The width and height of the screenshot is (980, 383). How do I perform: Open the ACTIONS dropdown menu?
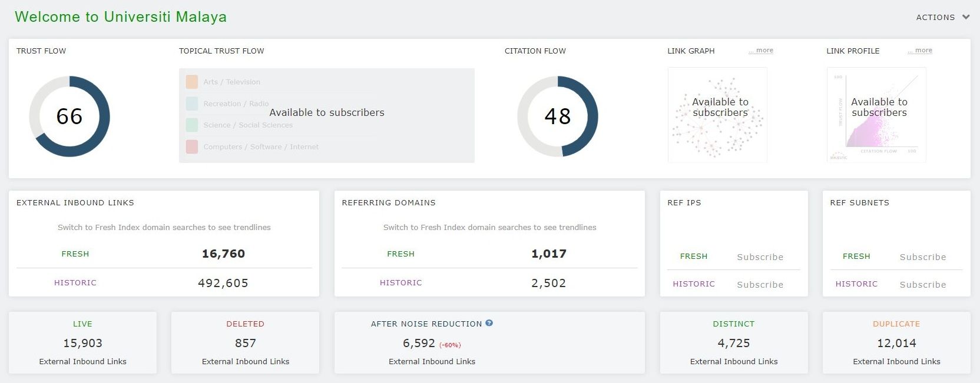tap(942, 17)
